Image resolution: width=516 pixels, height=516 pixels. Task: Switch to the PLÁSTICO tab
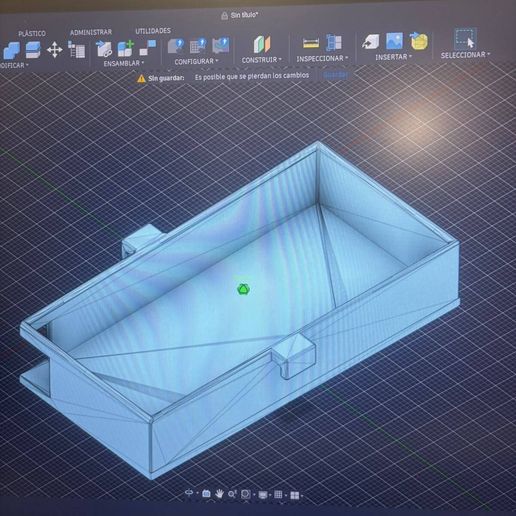click(x=32, y=34)
